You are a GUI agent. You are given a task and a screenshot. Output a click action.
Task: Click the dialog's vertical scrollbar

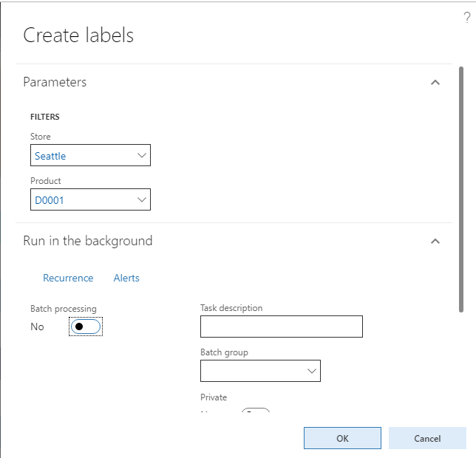click(461, 192)
